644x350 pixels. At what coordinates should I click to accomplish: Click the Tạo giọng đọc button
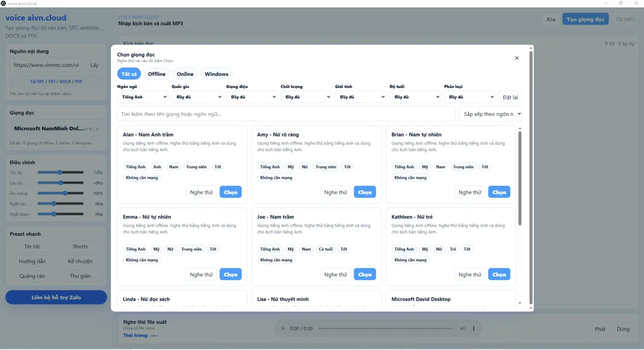click(x=586, y=19)
